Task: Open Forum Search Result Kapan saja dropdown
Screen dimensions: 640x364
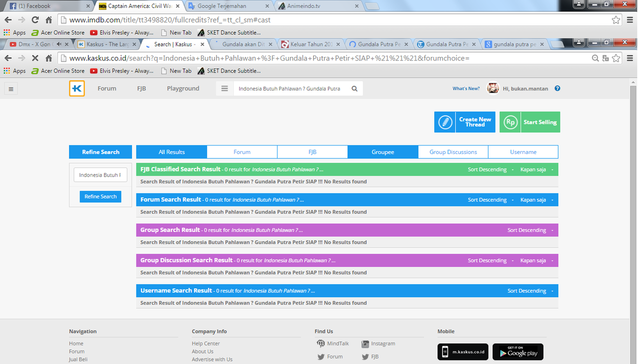Action: (x=536, y=200)
